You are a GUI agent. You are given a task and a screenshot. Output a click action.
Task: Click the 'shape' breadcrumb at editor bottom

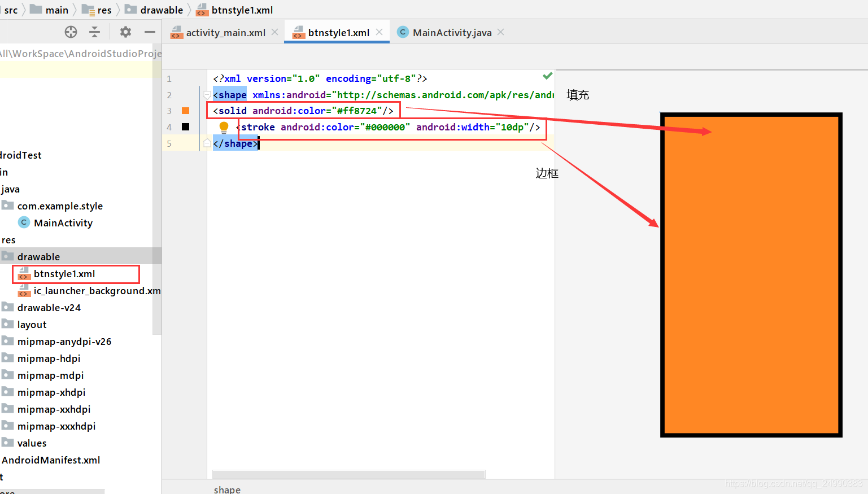[x=227, y=489]
